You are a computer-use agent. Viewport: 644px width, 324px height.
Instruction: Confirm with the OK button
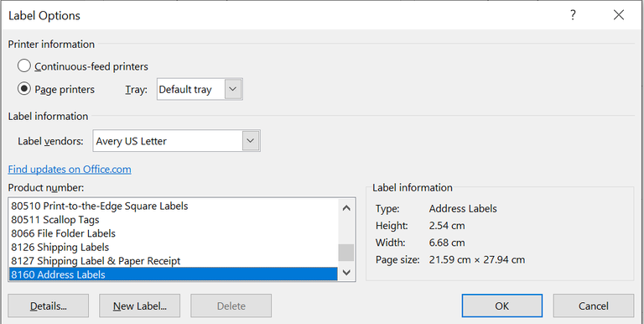click(502, 306)
